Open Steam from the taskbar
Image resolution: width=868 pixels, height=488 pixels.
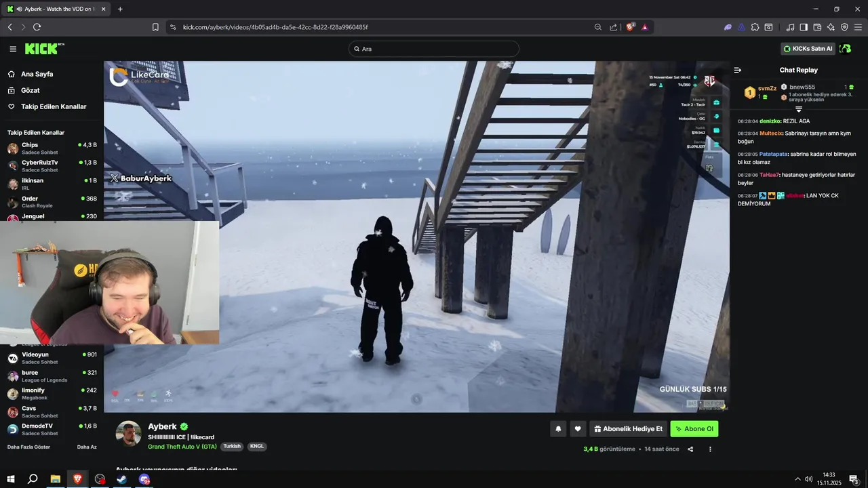(122, 479)
